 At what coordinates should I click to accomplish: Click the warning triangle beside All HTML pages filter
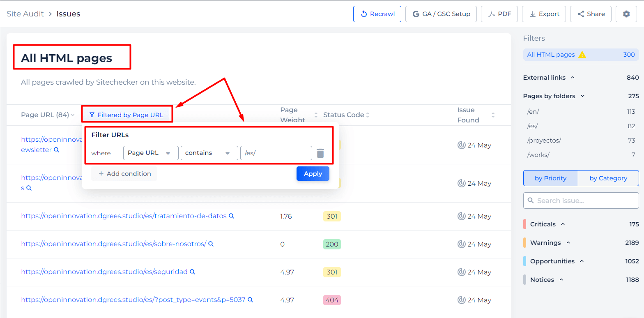point(582,55)
